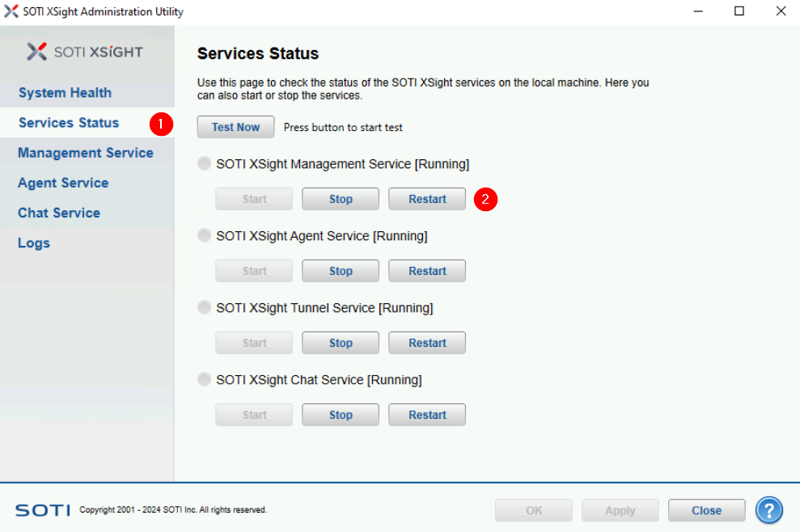Click the greyed-out Start button for Management Service
This screenshot has height=532, width=800.
click(x=254, y=199)
